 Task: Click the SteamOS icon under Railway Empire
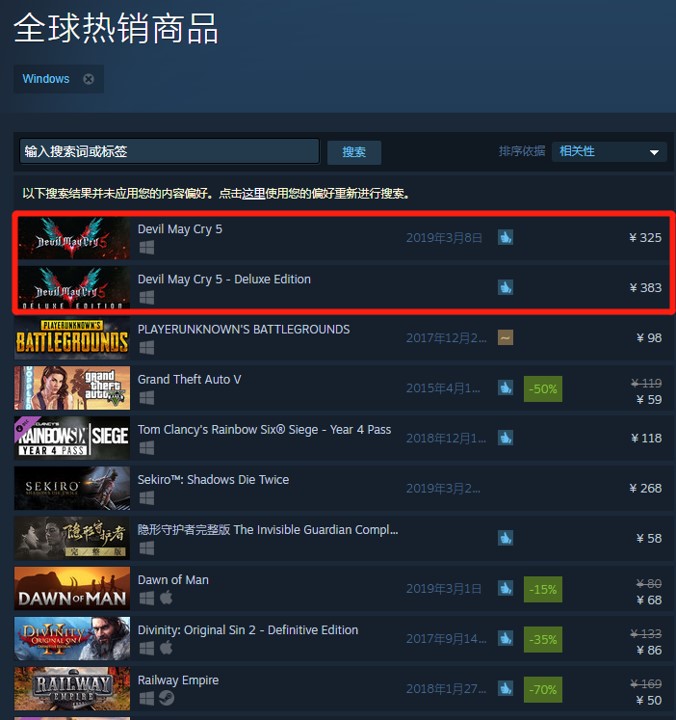tap(166, 698)
